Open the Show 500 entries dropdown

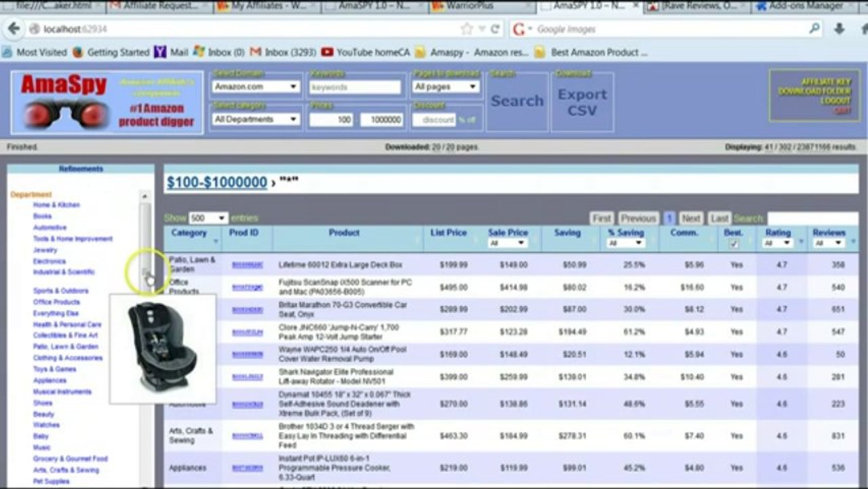(208, 218)
